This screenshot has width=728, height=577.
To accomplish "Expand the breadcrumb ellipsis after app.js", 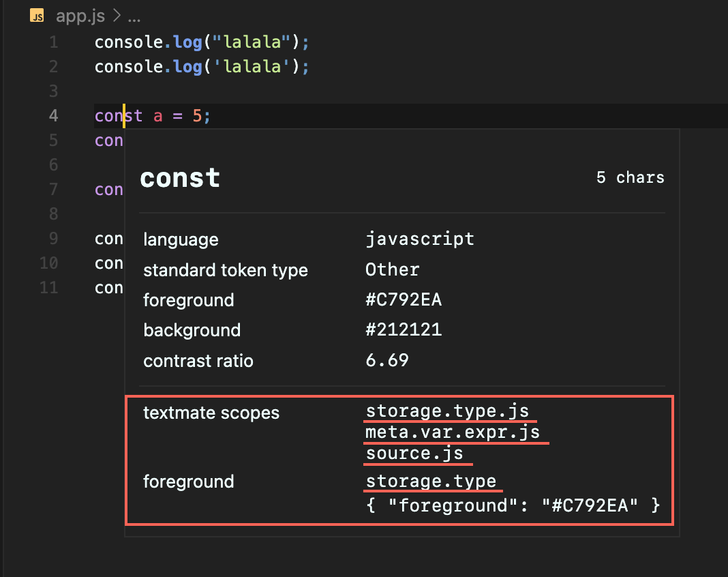I will pos(134,16).
